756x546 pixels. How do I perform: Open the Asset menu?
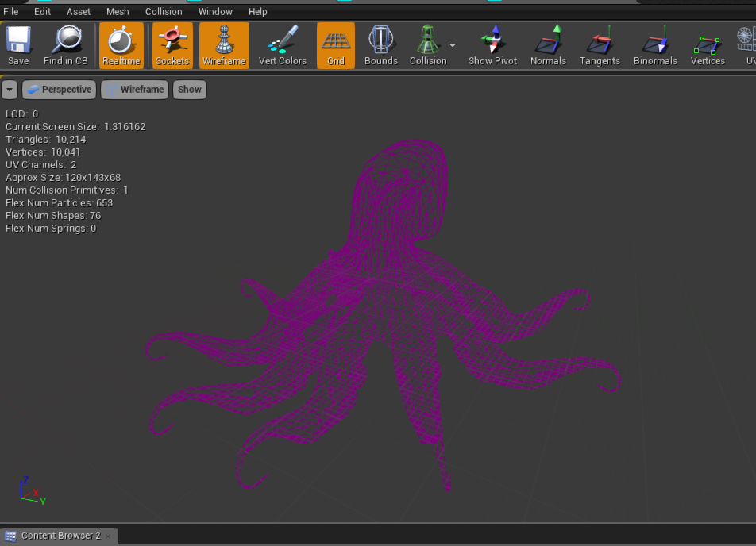click(x=79, y=12)
